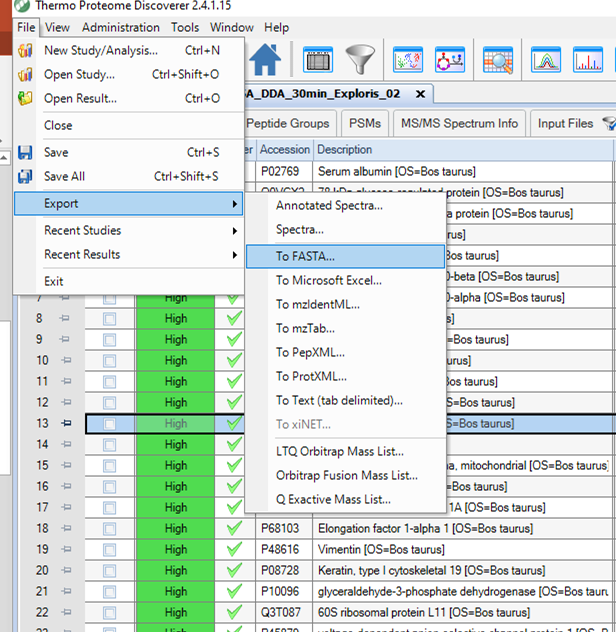This screenshot has height=632, width=616.
Task: Click the High confidence cell in row 16
Action: [x=176, y=486]
